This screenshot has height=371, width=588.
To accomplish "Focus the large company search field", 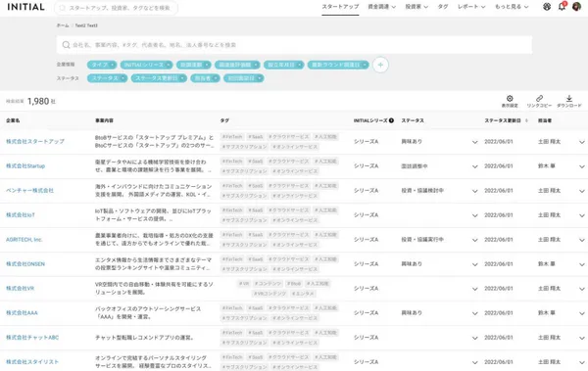I will (x=294, y=45).
